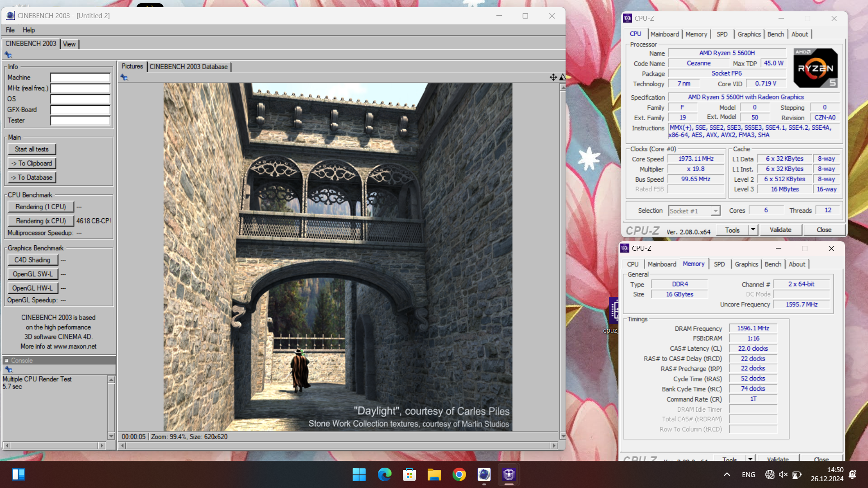Switch to CPU-Z taskbar icon
Image resolution: width=868 pixels, height=488 pixels.
click(x=509, y=474)
